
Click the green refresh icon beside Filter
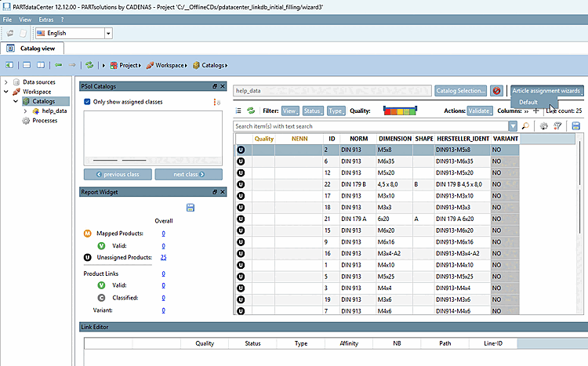(251, 111)
